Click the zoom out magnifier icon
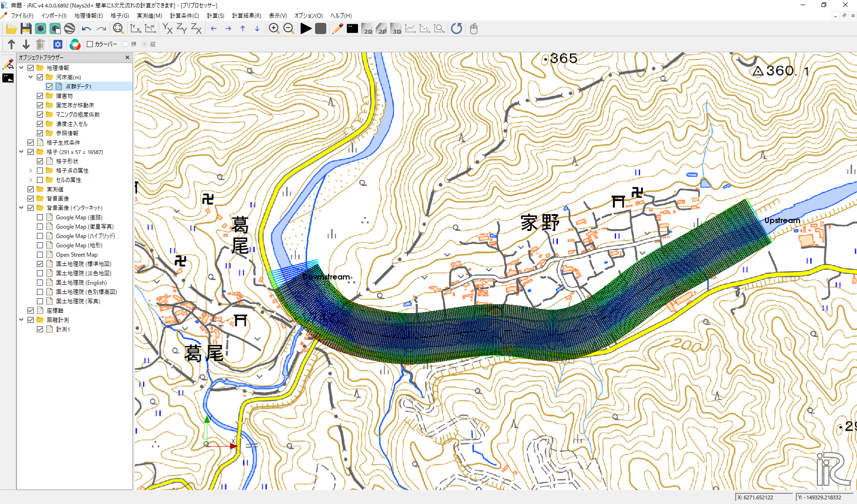 point(289,29)
